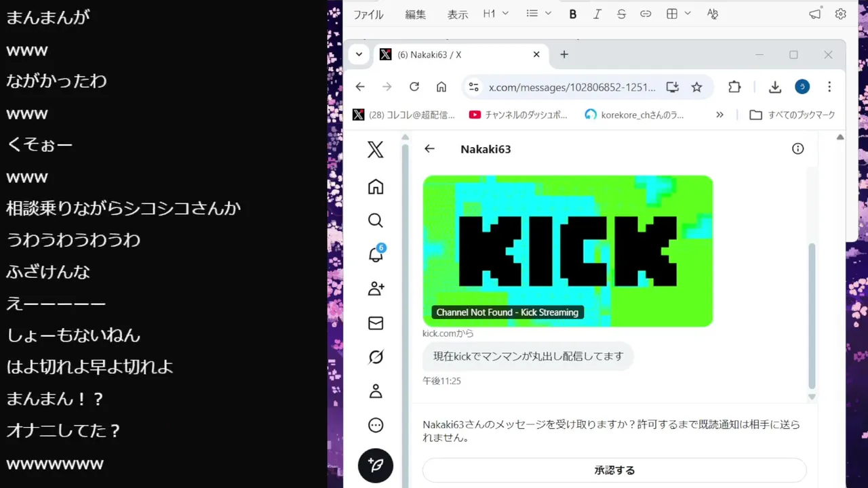This screenshot has height=488, width=868.
Task: Open Chrome profile avatar
Action: (802, 87)
